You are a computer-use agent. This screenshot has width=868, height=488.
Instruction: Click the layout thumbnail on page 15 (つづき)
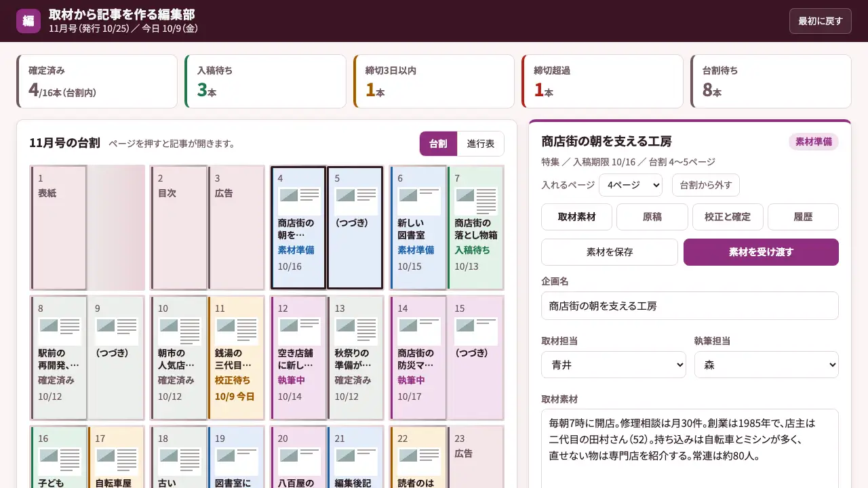click(x=476, y=331)
